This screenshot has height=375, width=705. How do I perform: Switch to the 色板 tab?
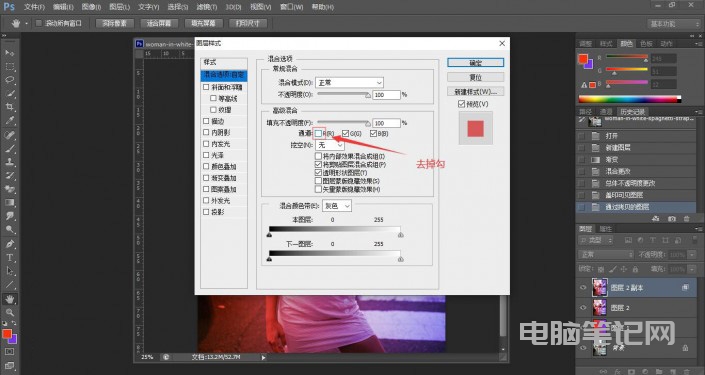click(646, 44)
